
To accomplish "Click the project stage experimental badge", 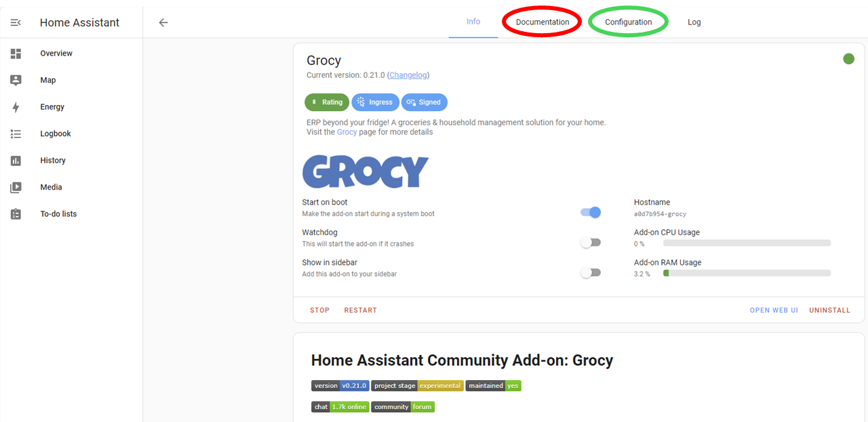I will [417, 386].
